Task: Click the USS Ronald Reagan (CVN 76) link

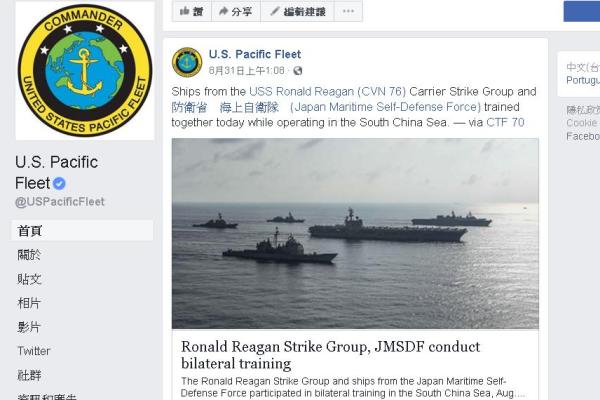Action: (x=327, y=91)
